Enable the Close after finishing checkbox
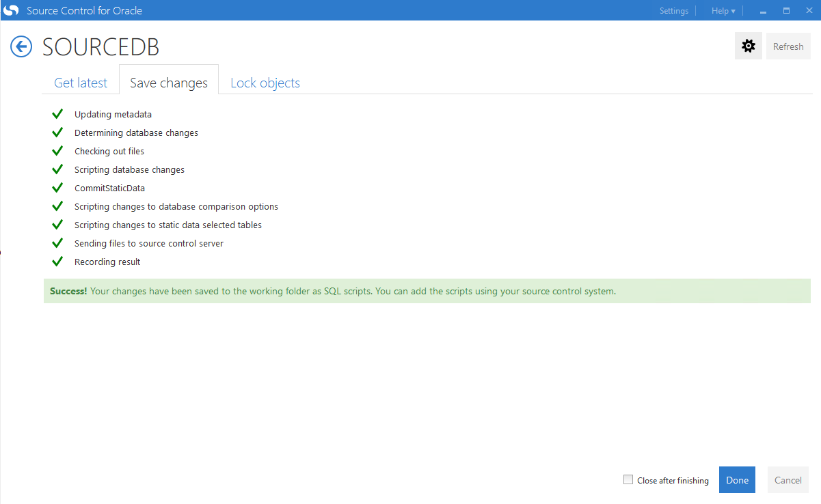 tap(628, 480)
